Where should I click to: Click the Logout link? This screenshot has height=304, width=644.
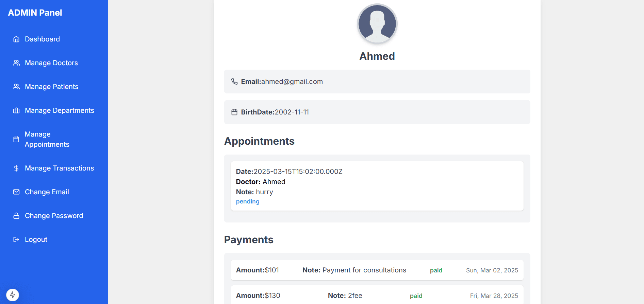(36, 239)
